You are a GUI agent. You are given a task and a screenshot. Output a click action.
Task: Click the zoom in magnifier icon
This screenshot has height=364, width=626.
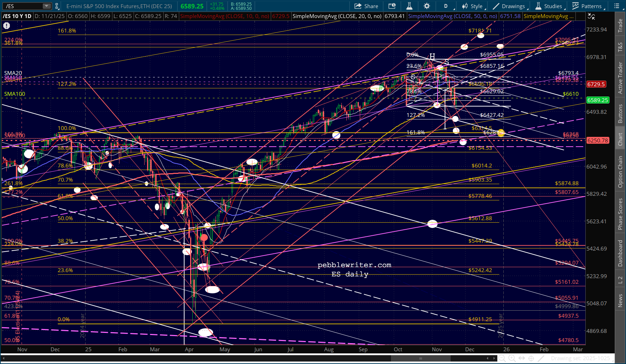tap(511, 358)
